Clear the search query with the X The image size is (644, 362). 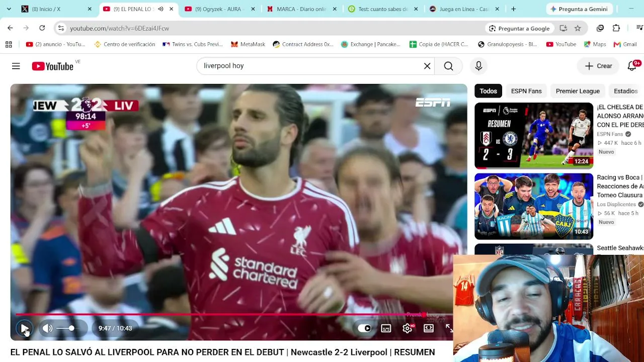coord(427,66)
